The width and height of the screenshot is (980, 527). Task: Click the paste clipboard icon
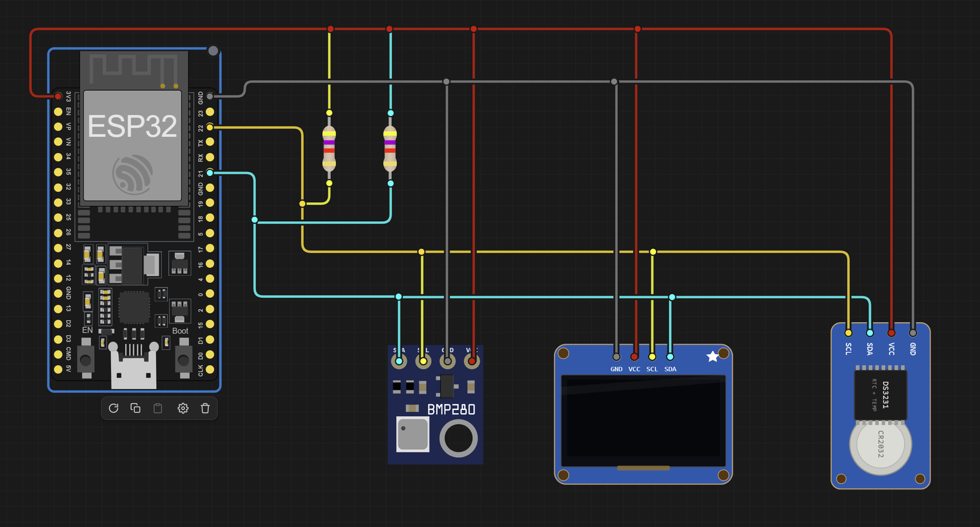coord(158,408)
